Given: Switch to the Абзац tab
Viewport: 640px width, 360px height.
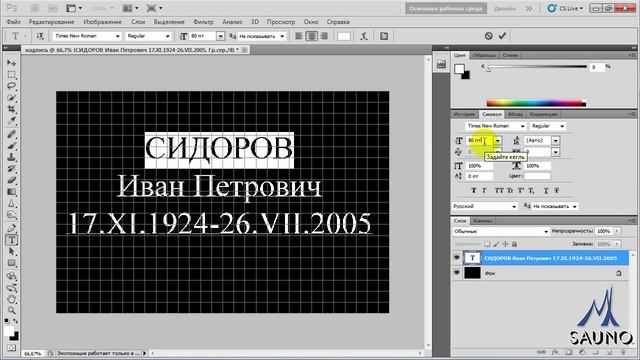Looking at the screenshot, I should pos(515,114).
